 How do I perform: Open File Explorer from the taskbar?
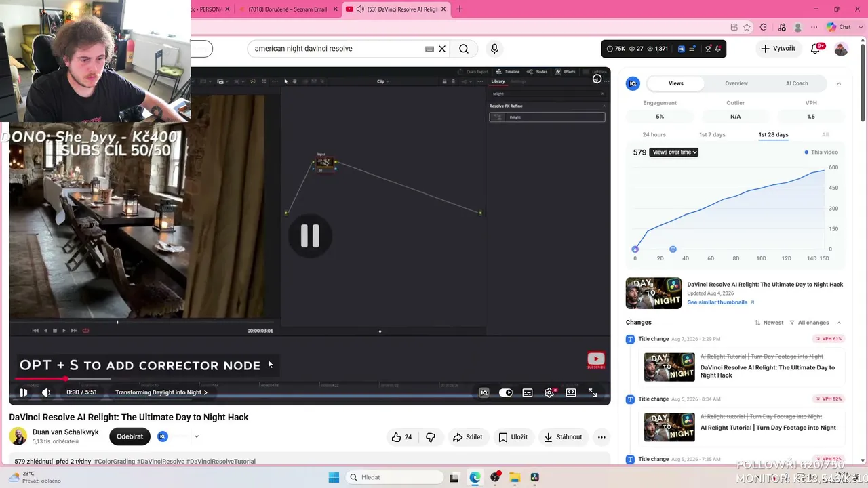pos(515,477)
